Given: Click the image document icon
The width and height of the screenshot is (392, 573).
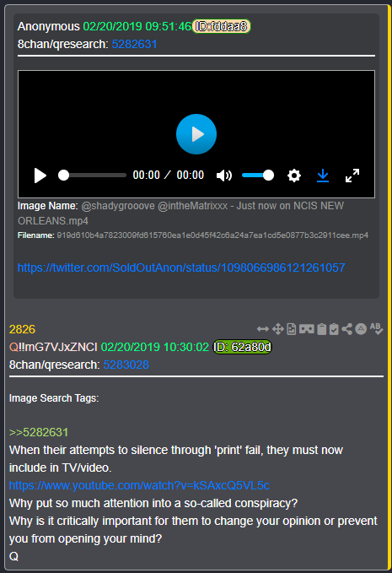Looking at the screenshot, I should [x=292, y=329].
